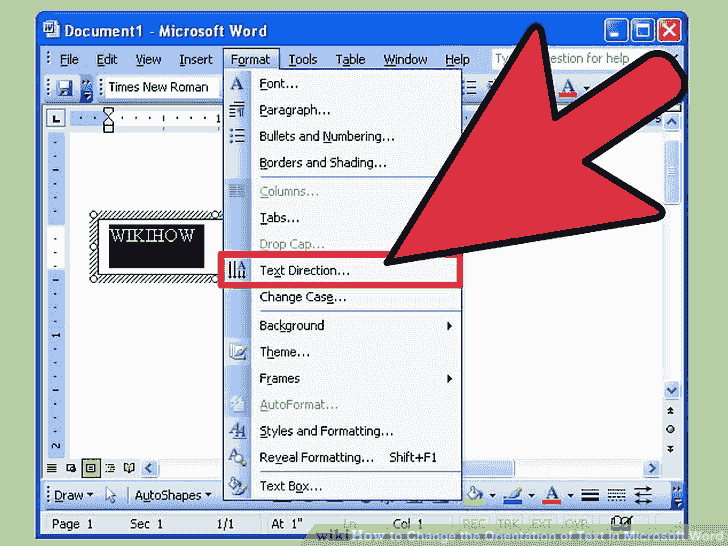Open the Table menu
Screen dimensions: 728x546
[x=350, y=60]
